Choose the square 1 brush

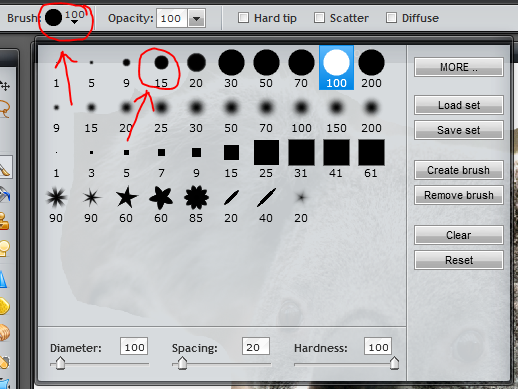coord(56,158)
